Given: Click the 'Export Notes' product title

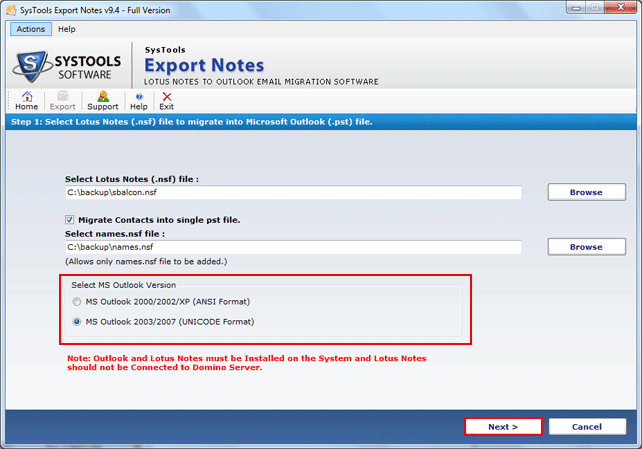Looking at the screenshot, I should click(x=204, y=65).
